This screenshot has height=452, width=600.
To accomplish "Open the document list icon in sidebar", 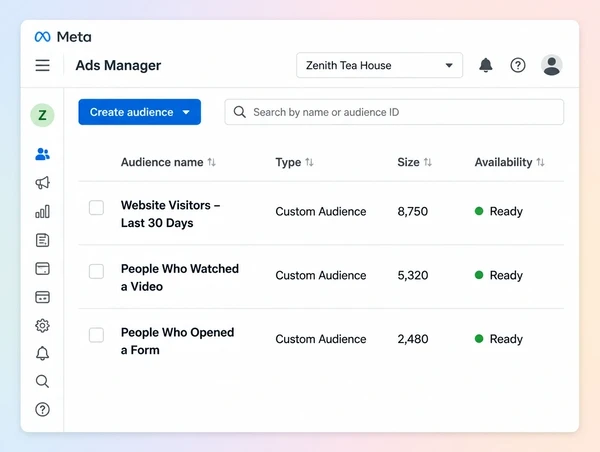I will (42, 240).
